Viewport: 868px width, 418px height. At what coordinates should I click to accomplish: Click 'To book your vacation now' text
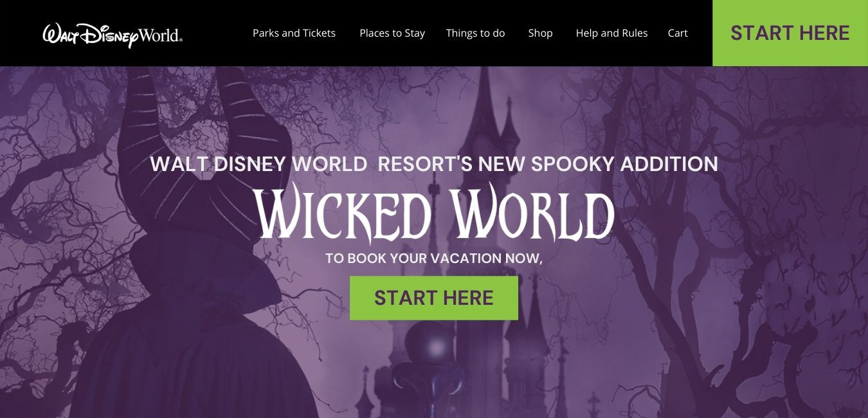pos(434,259)
